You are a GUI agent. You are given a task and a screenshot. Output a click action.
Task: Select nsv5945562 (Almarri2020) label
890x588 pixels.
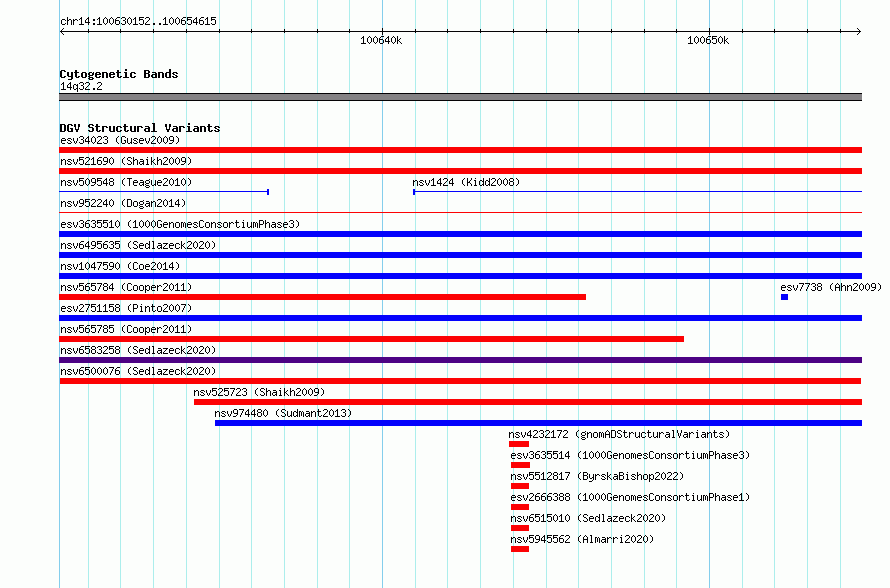582,539
